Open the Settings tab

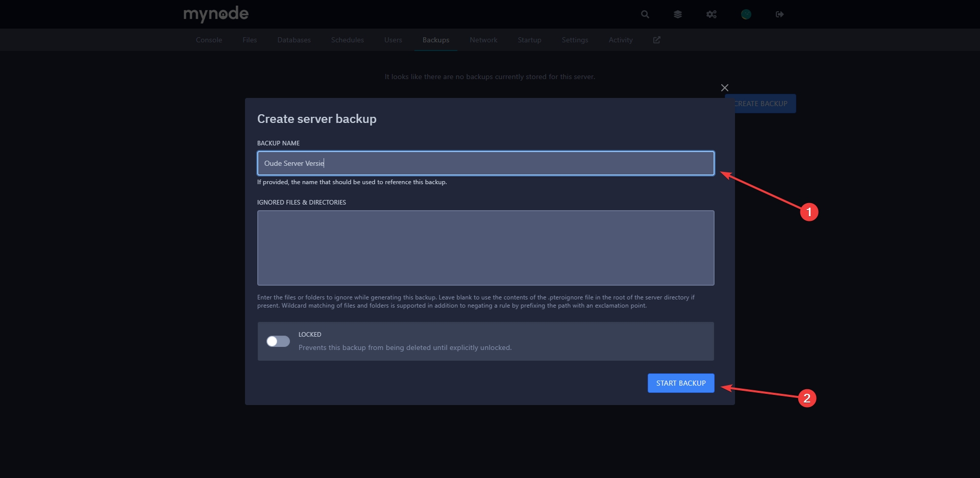(x=575, y=40)
